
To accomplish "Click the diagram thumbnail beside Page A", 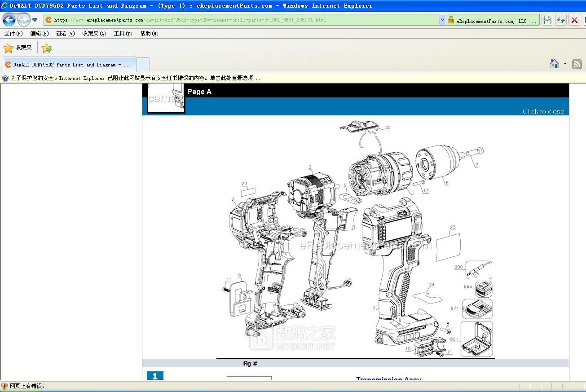I will tap(166, 98).
